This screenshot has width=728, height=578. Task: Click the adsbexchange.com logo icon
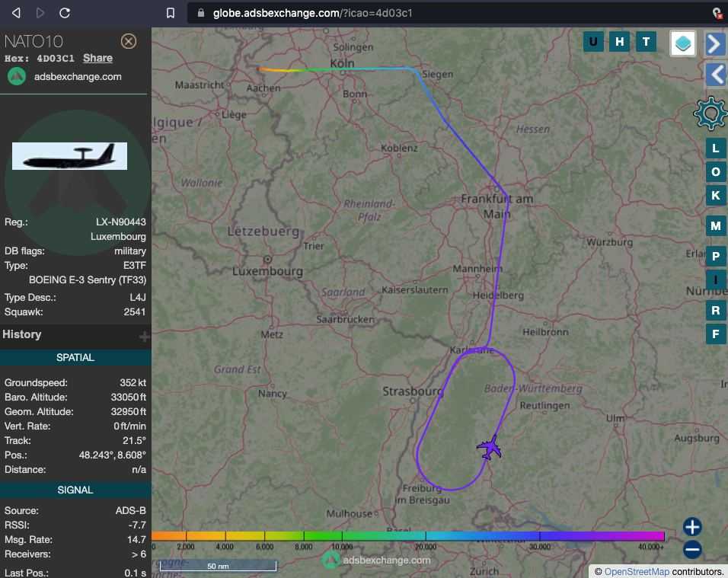[x=17, y=76]
